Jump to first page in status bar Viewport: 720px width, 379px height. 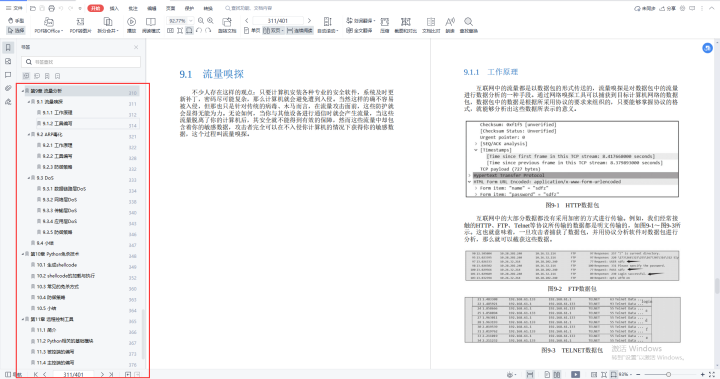point(35,374)
